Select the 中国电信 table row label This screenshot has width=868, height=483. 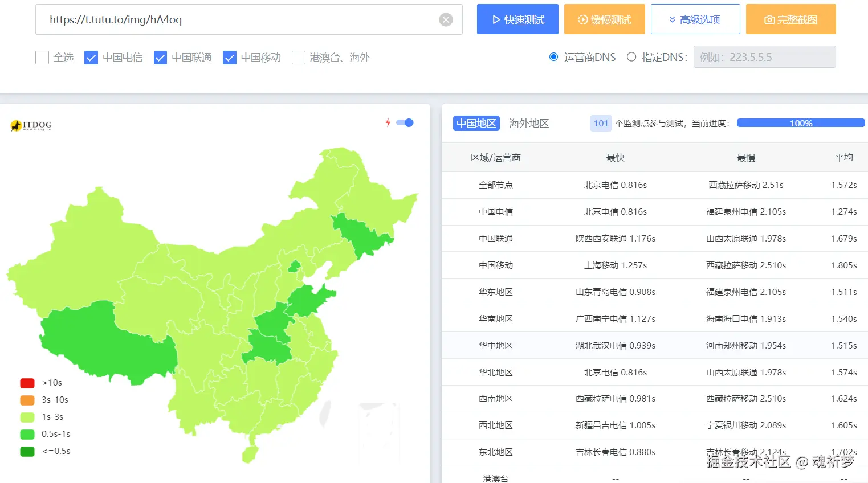coord(496,212)
